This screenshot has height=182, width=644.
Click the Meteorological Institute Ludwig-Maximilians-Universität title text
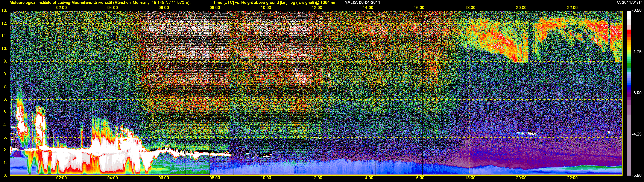tap(100, 3)
